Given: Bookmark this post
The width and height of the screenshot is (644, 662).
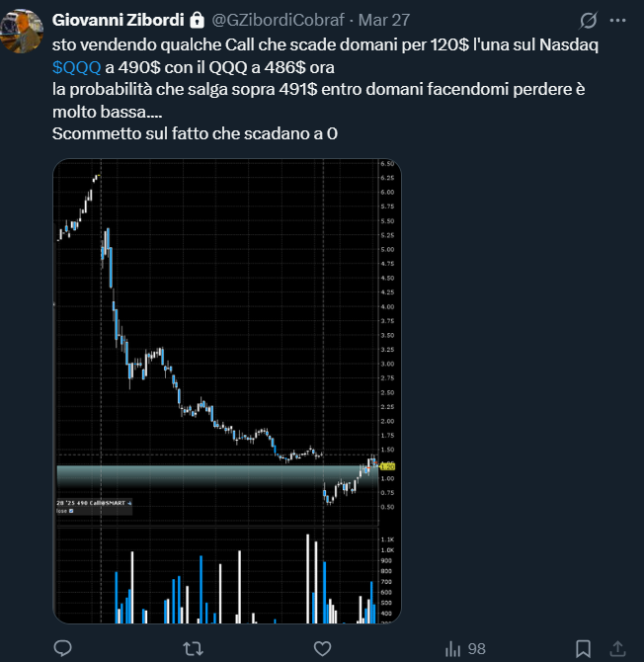Looking at the screenshot, I should pyautogui.click(x=584, y=648).
